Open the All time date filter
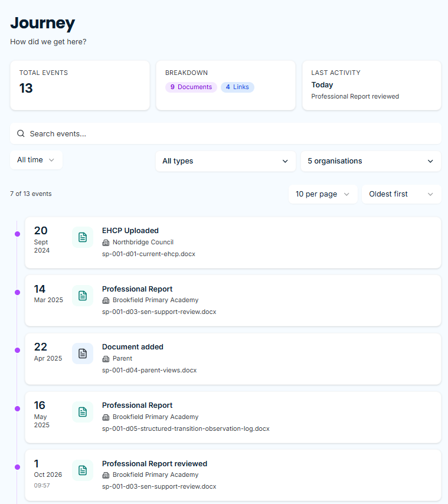 37,160
